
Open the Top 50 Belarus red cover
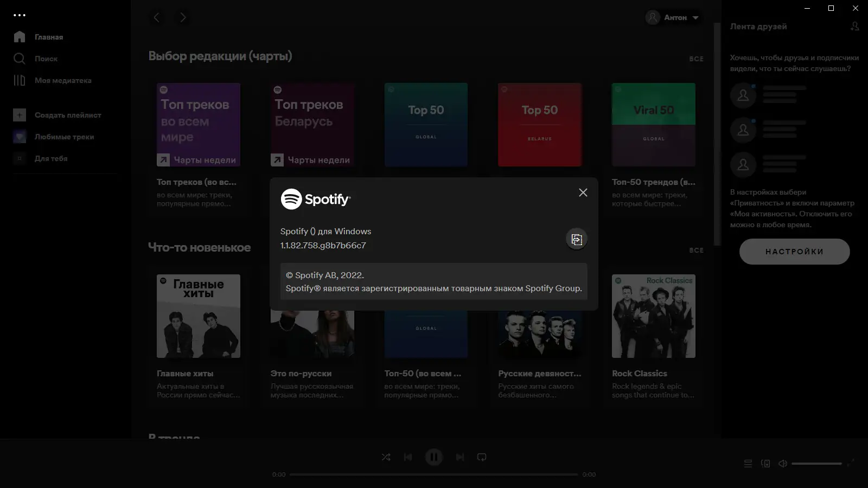pos(540,125)
